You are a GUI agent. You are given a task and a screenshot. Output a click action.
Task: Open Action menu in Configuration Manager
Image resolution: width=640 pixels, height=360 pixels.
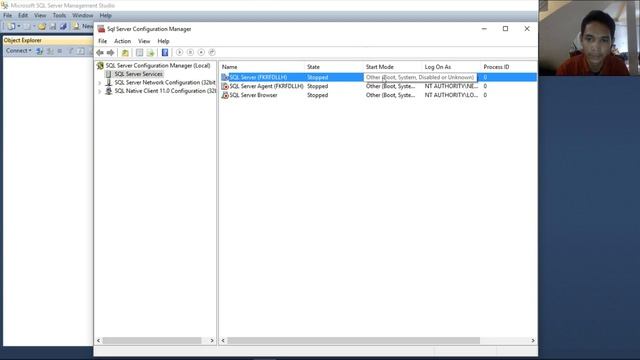coord(122,41)
